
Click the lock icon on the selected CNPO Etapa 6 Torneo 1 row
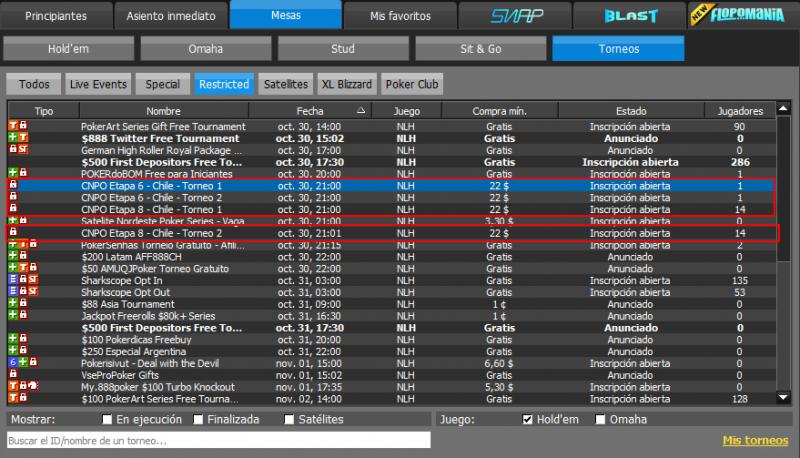click(x=13, y=186)
